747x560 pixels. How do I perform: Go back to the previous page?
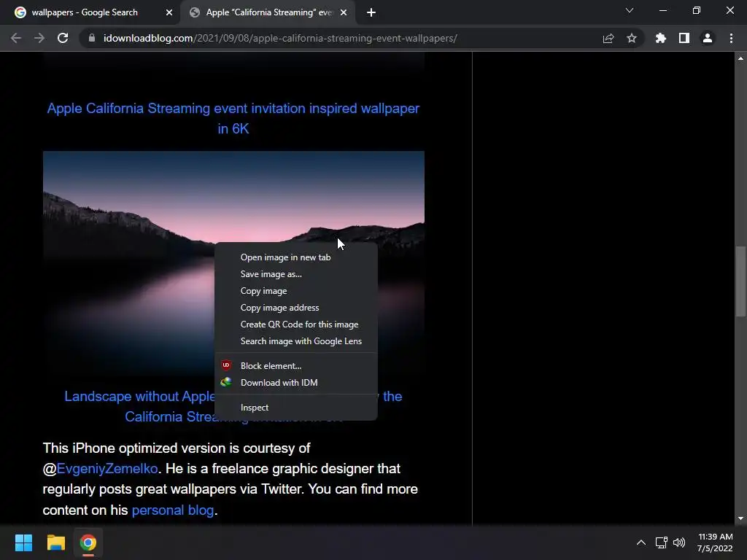[x=16, y=38]
